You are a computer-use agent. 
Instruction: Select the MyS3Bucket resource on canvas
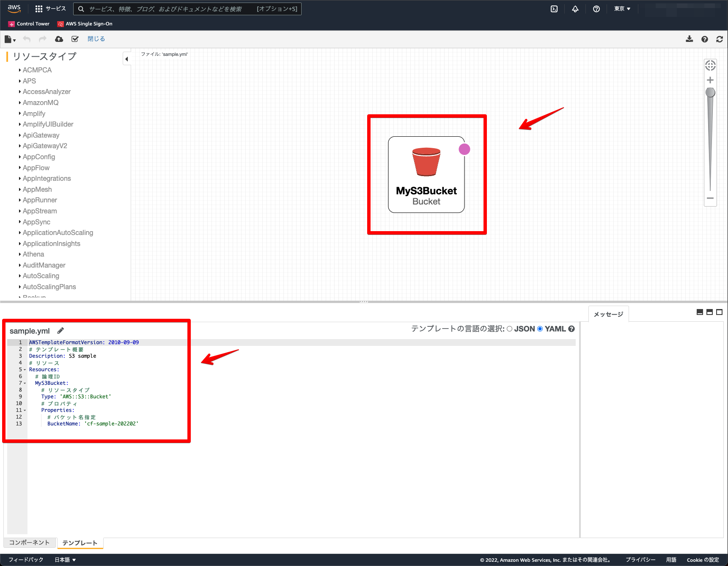[426, 174]
